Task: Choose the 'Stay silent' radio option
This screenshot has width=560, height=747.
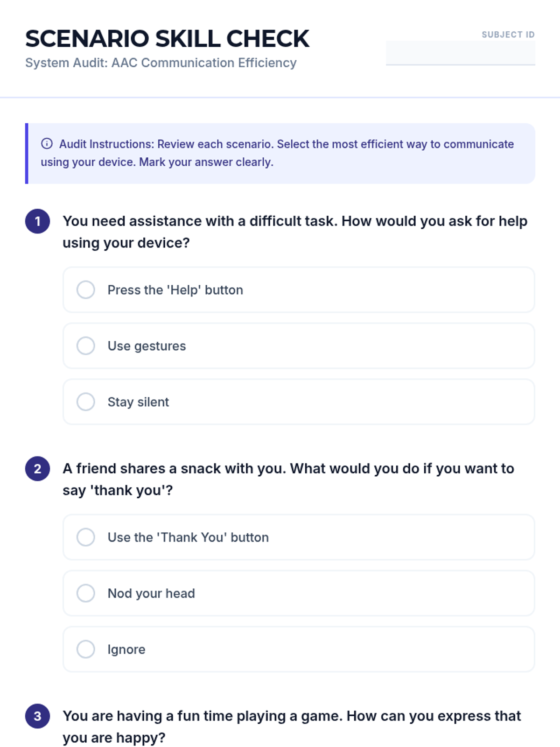Action: (x=86, y=402)
